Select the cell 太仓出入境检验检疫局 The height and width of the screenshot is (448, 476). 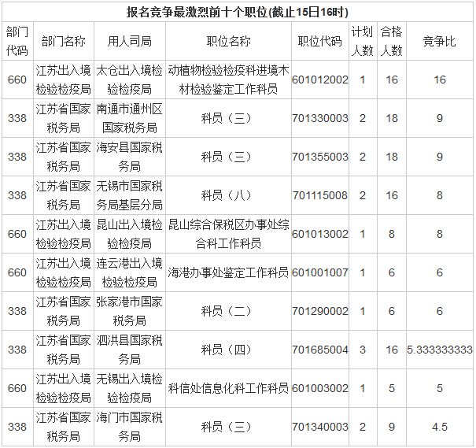click(x=130, y=80)
